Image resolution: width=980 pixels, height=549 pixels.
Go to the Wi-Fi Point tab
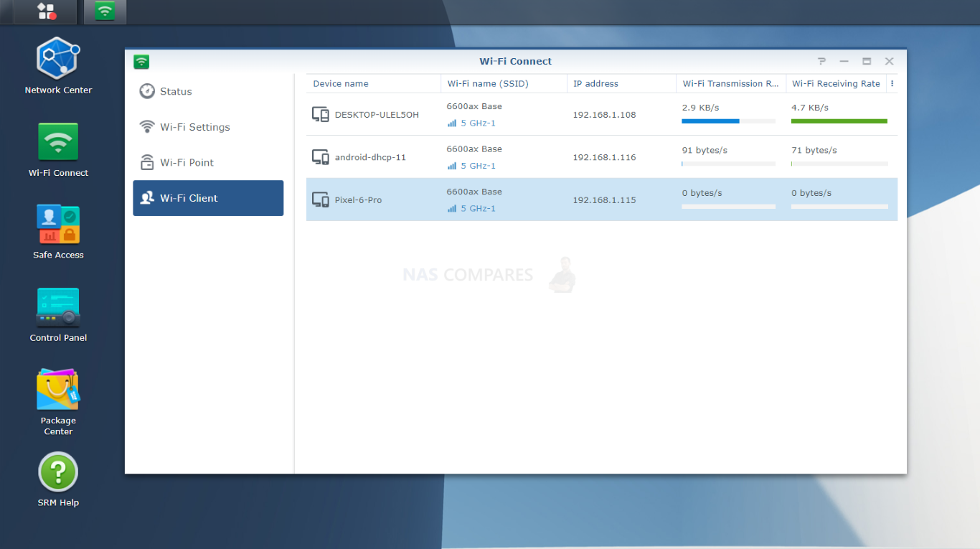pos(208,162)
